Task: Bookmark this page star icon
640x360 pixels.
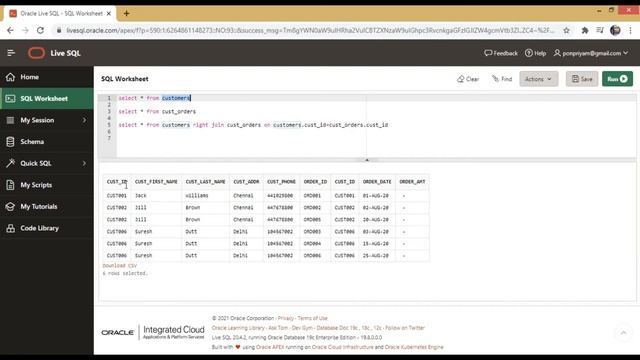Action: coord(567,30)
